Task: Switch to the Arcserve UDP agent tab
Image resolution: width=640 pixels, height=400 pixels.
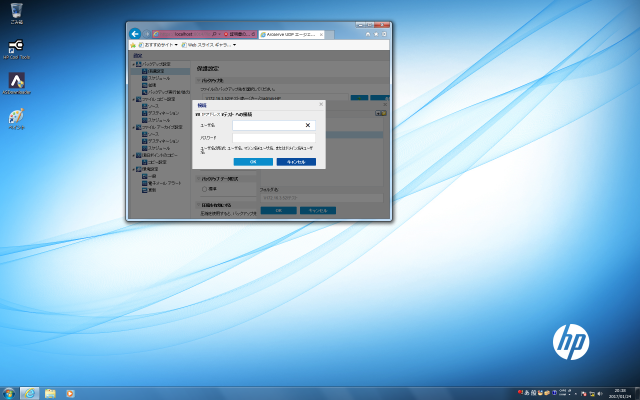Action: 288,33
